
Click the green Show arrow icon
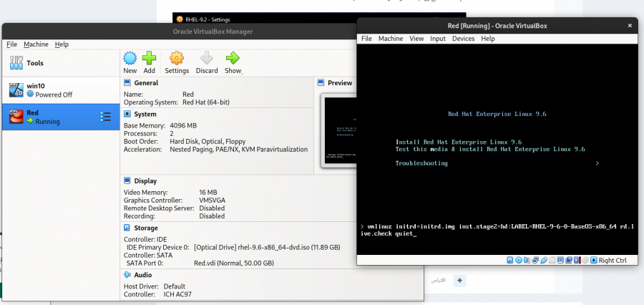click(x=233, y=58)
